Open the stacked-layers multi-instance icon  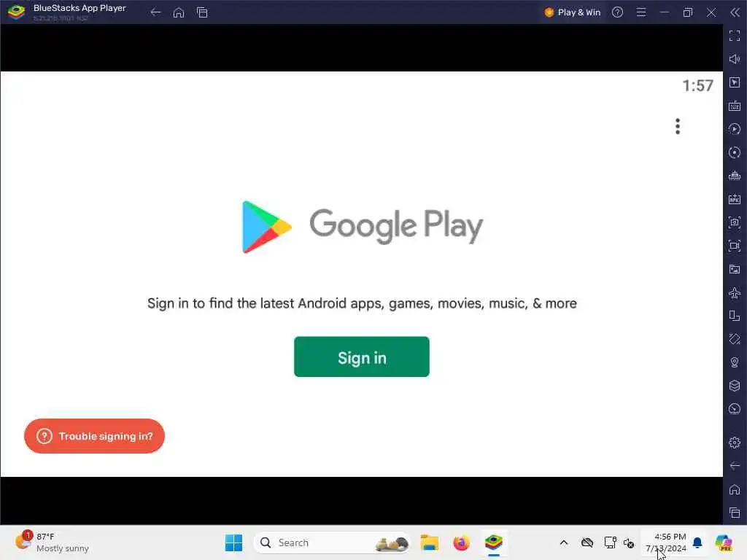pos(735,386)
